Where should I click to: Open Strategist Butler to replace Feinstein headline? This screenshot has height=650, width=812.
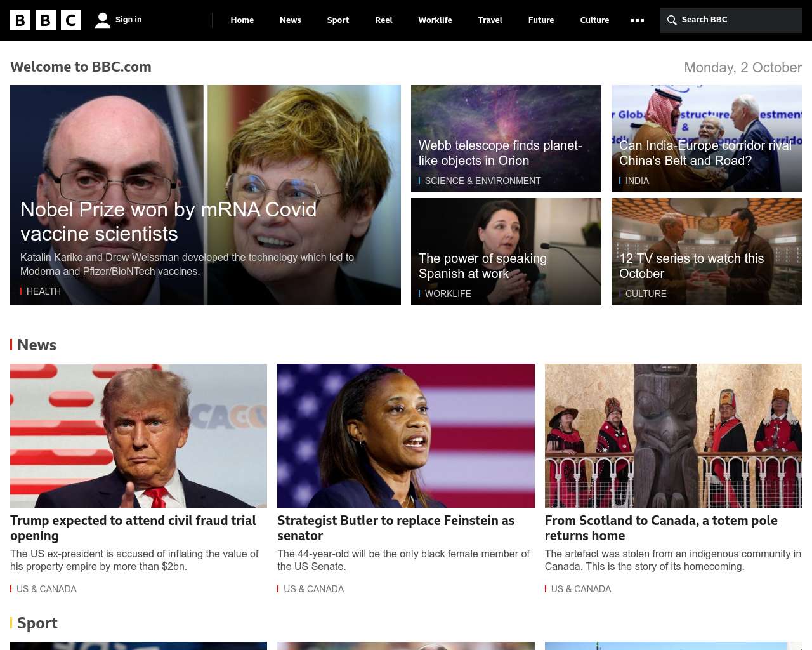pyautogui.click(x=396, y=528)
